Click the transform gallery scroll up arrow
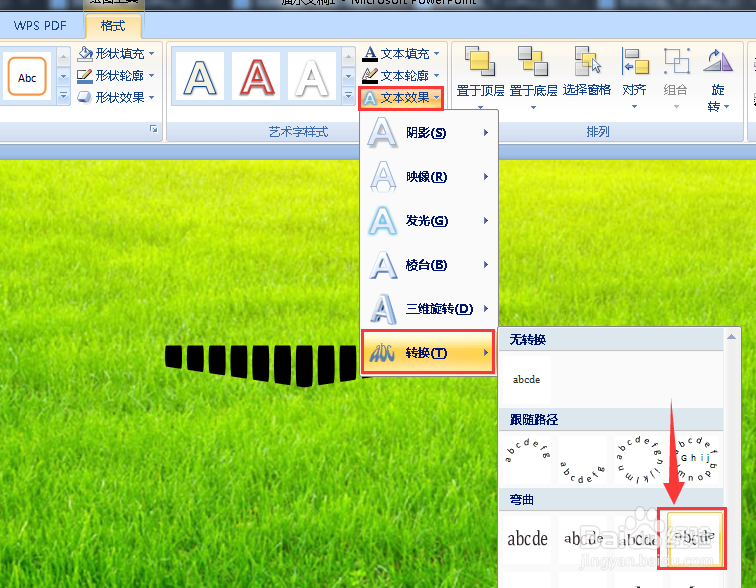This screenshot has height=588, width=756. [731, 336]
